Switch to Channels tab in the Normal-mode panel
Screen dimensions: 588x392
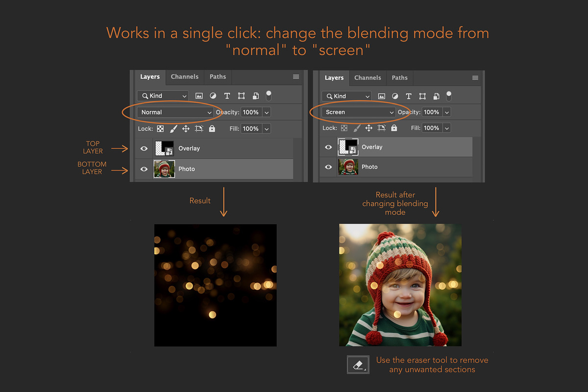pos(185,76)
